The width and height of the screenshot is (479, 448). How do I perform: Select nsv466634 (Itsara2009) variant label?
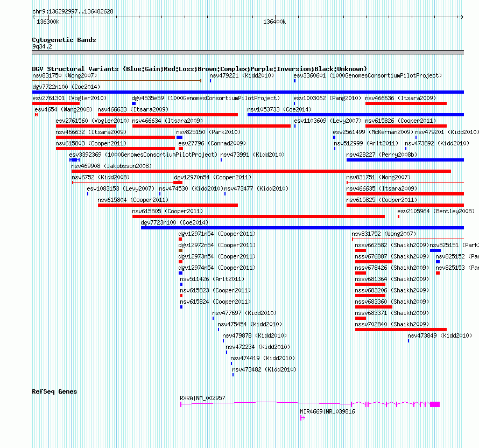[x=167, y=121]
